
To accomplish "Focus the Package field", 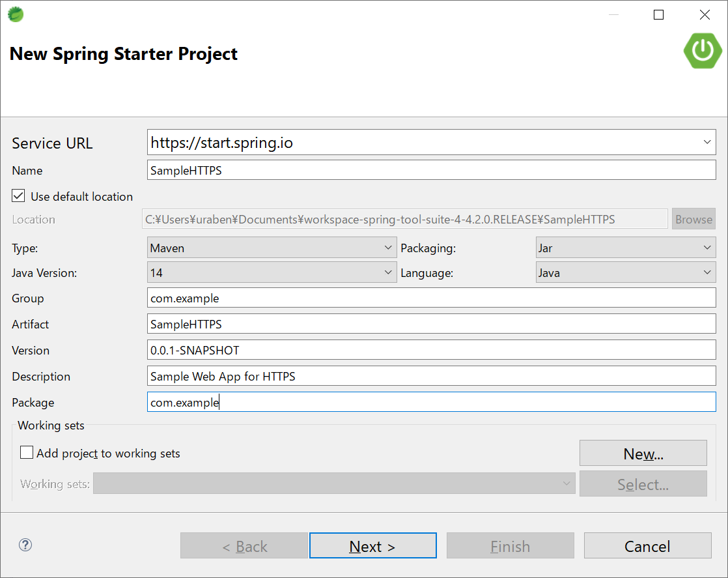I will (x=431, y=402).
